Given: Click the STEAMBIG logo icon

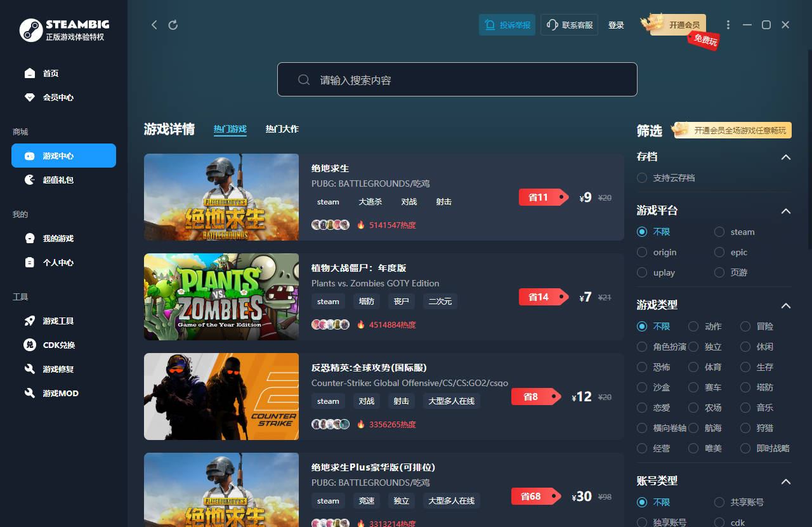Looking at the screenshot, I should click(30, 30).
